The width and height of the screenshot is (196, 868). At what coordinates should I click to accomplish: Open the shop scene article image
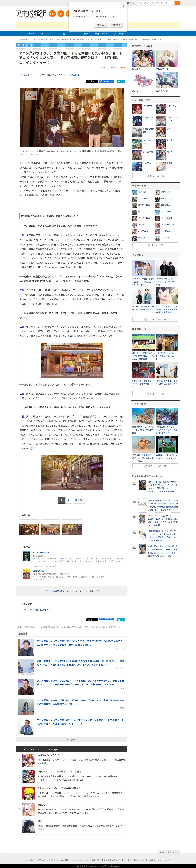(72, 360)
